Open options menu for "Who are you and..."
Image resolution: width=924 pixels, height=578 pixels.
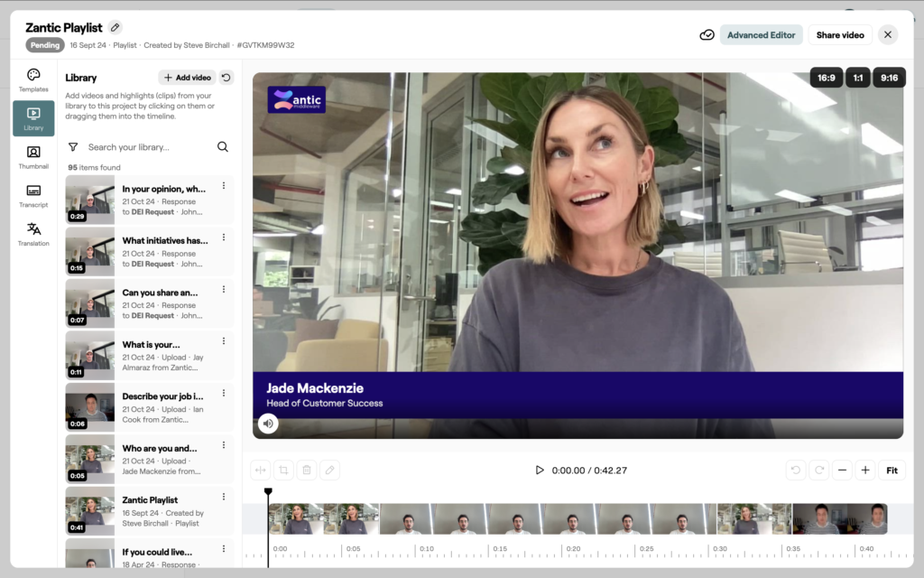click(224, 445)
